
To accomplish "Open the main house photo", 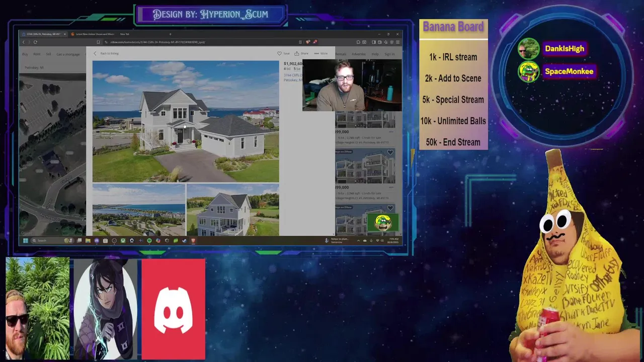I will 186,121.
